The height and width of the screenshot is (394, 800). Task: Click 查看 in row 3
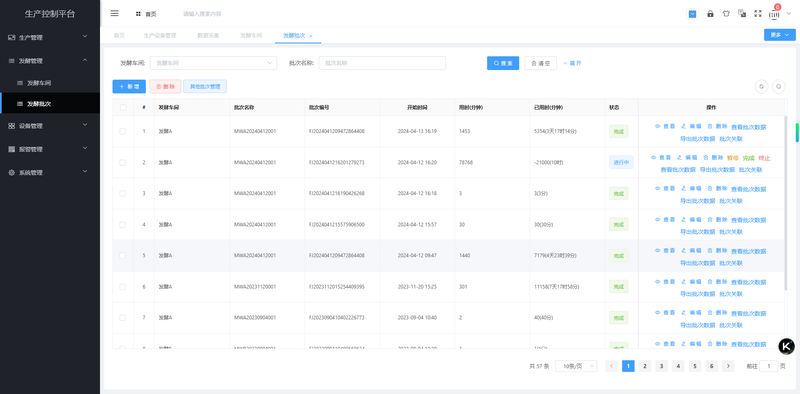point(665,188)
